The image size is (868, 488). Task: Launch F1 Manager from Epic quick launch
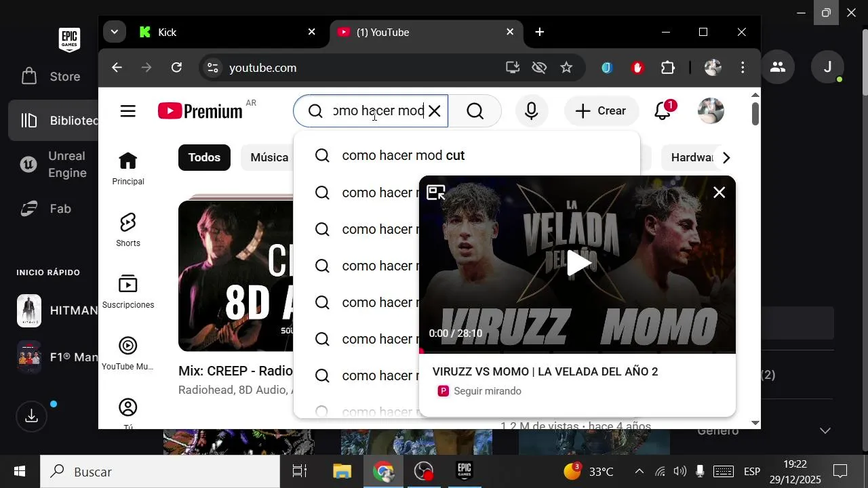57,357
